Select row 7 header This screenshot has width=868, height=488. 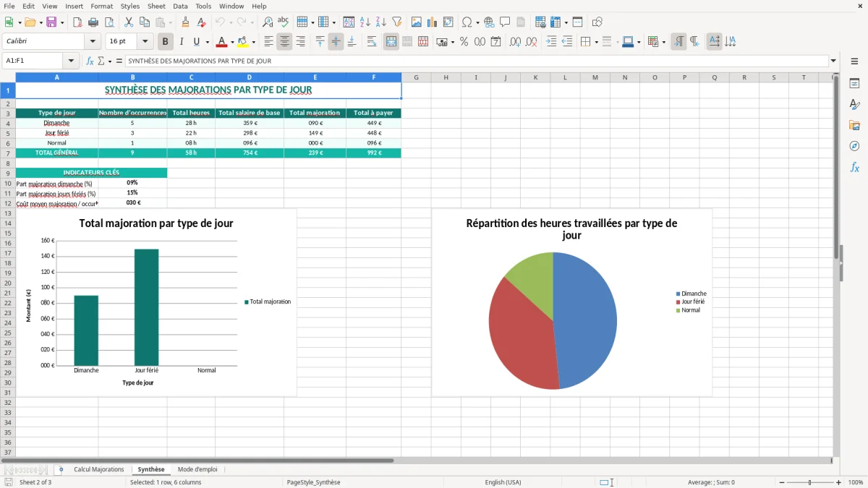click(x=7, y=153)
